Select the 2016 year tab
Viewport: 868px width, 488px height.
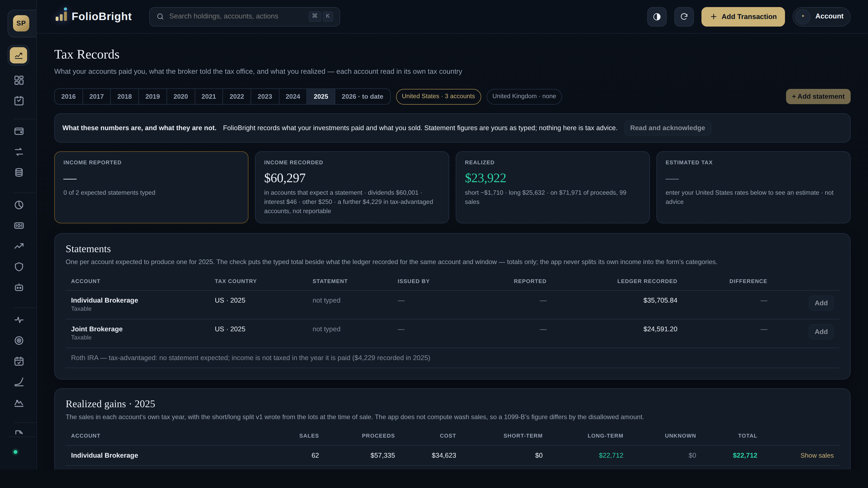(68, 97)
